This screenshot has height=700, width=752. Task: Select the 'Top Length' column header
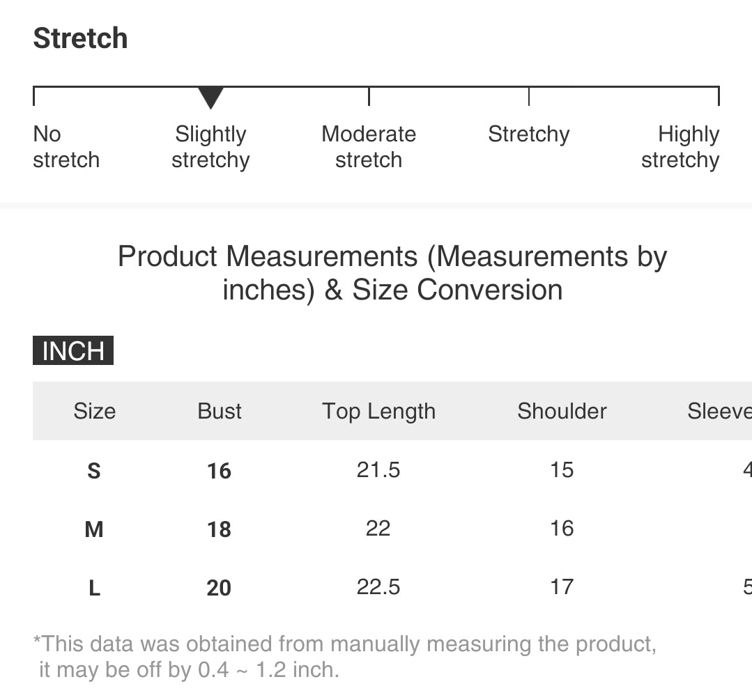point(378,412)
